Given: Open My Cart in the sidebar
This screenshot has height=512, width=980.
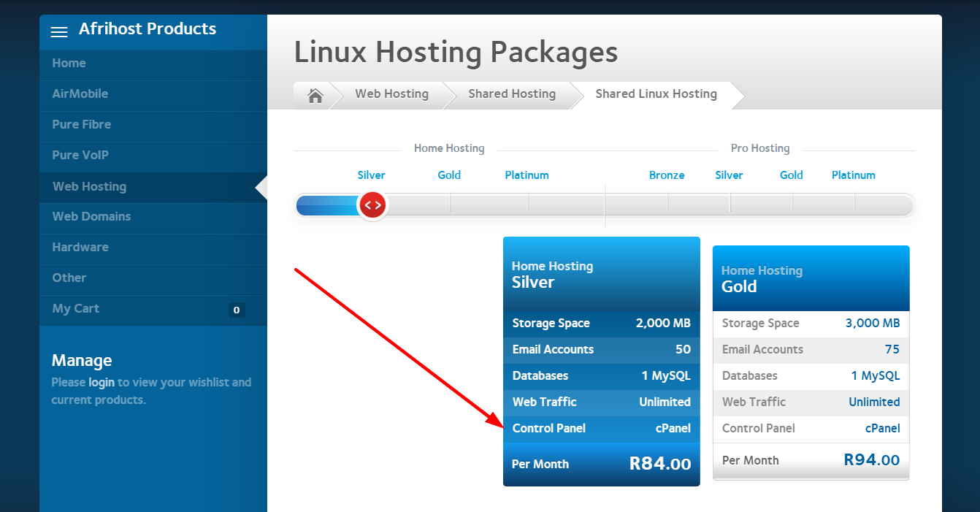Looking at the screenshot, I should tap(153, 309).
